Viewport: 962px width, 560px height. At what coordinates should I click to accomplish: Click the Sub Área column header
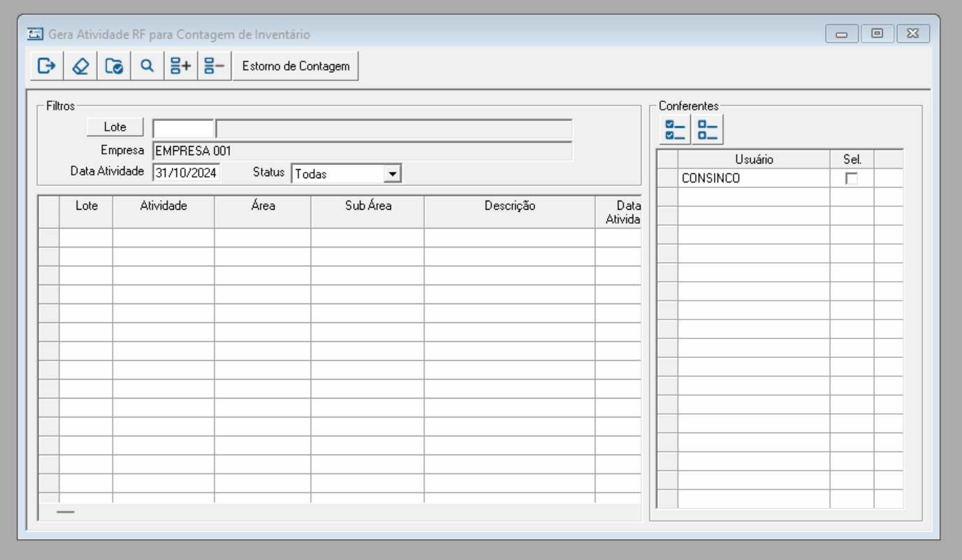368,212
